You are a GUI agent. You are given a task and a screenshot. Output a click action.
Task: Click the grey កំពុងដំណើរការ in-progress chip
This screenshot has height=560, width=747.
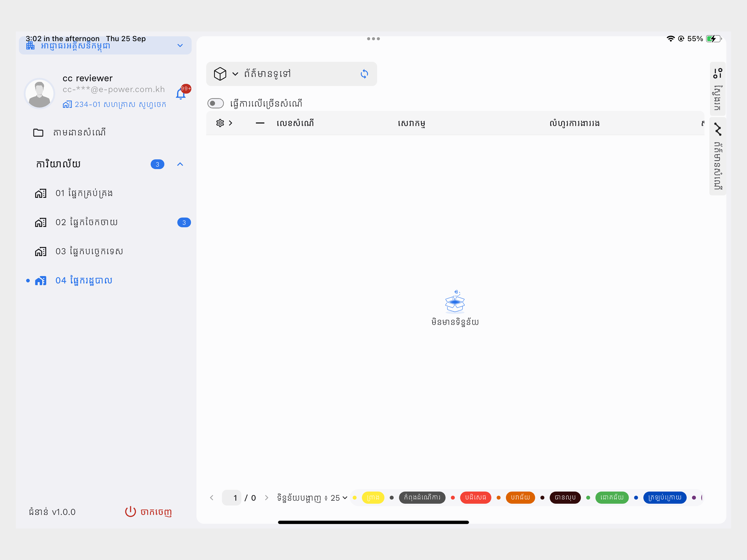(x=422, y=497)
